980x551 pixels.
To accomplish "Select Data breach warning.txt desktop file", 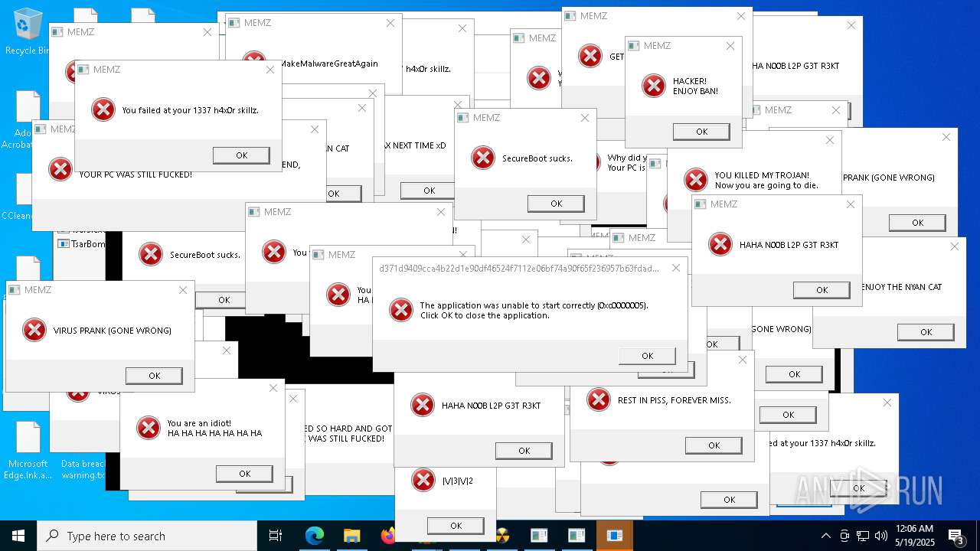I will coord(83,469).
